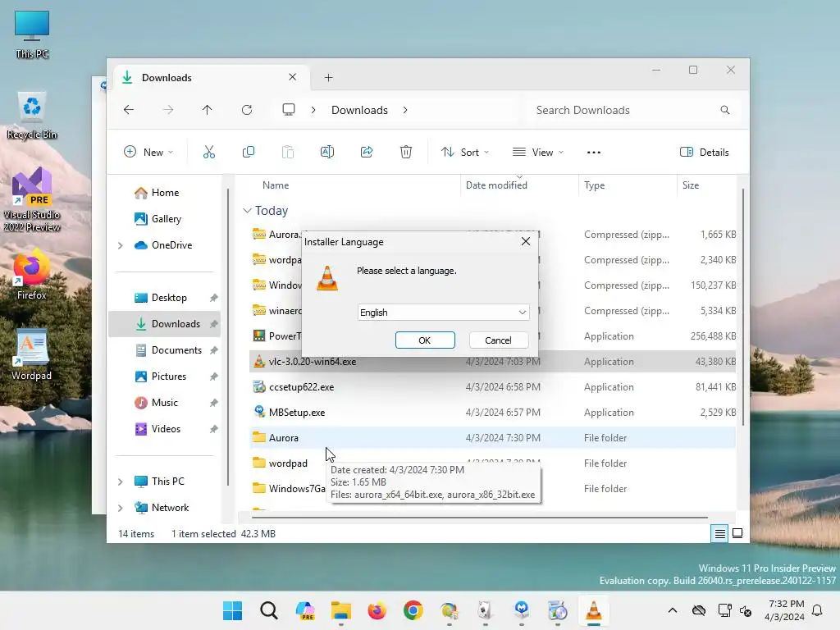Open the notification bell

coord(818,610)
